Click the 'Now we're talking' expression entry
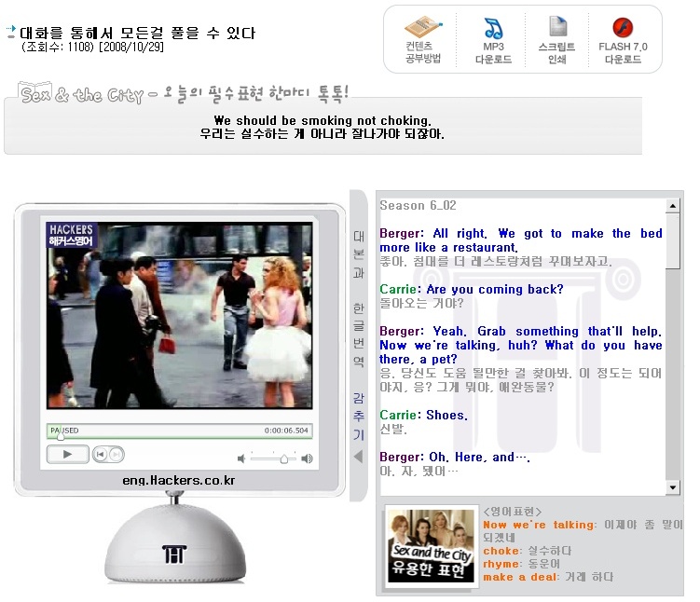This screenshot has width=700, height=602. pos(583,530)
